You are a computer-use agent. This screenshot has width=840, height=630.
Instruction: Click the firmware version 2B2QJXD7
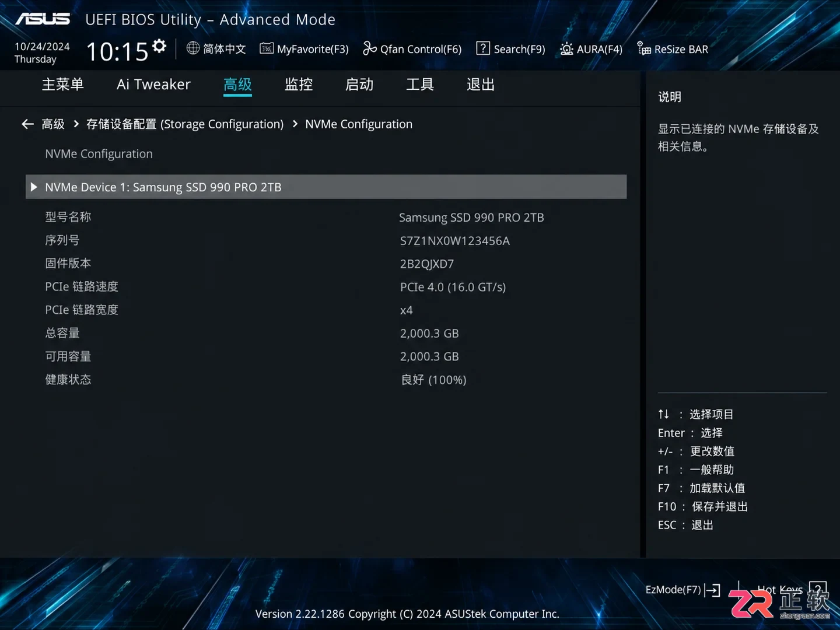(427, 264)
